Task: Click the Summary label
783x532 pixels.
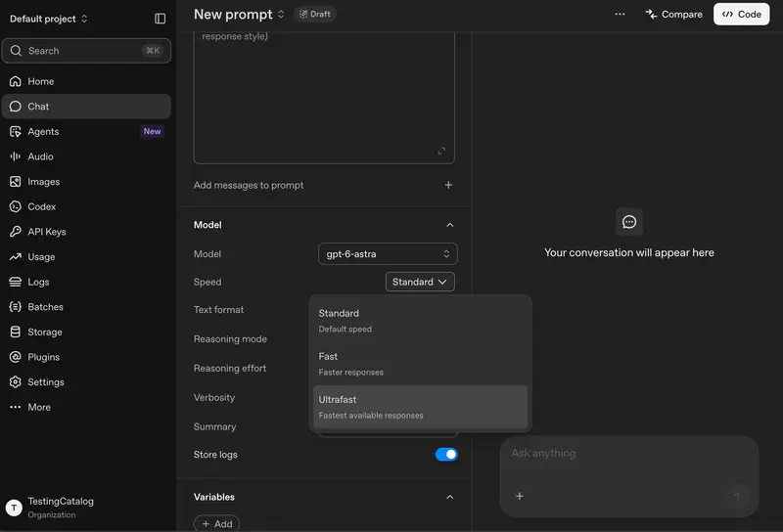Action: [214, 426]
